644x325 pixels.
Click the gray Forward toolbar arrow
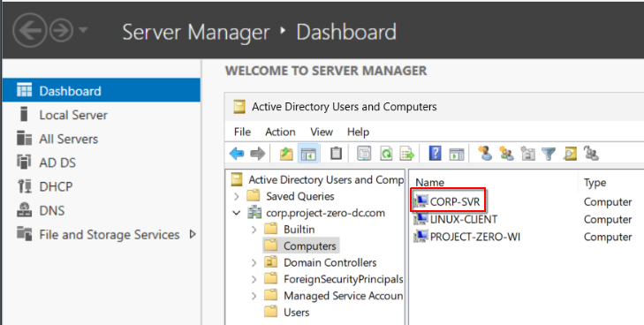[258, 154]
